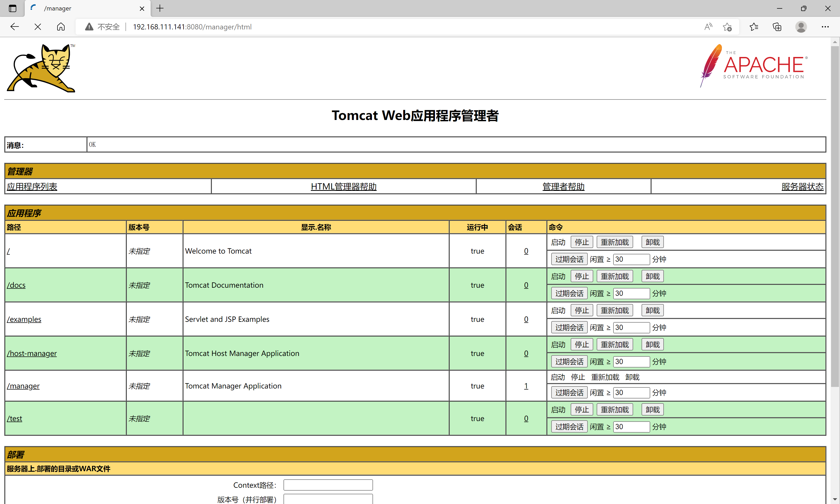840x504 pixels.
Task: Reload the Welcome to Tomcat application
Action: click(615, 242)
